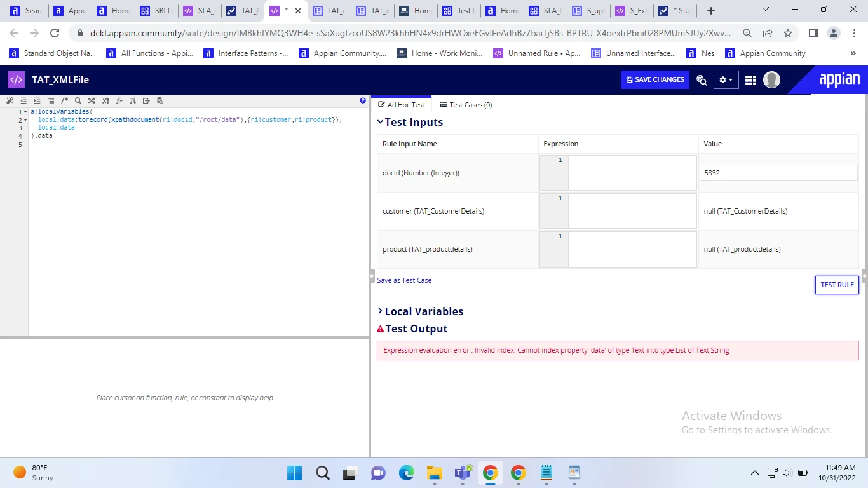This screenshot has width=868, height=488.
Task: Click the browser address bar URL
Action: tap(410, 33)
